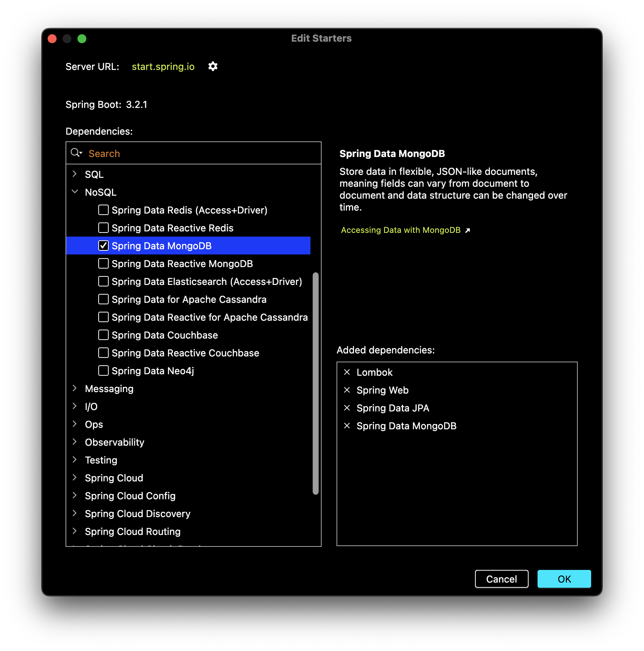Check Spring Data Reactive MongoDB

(x=103, y=263)
